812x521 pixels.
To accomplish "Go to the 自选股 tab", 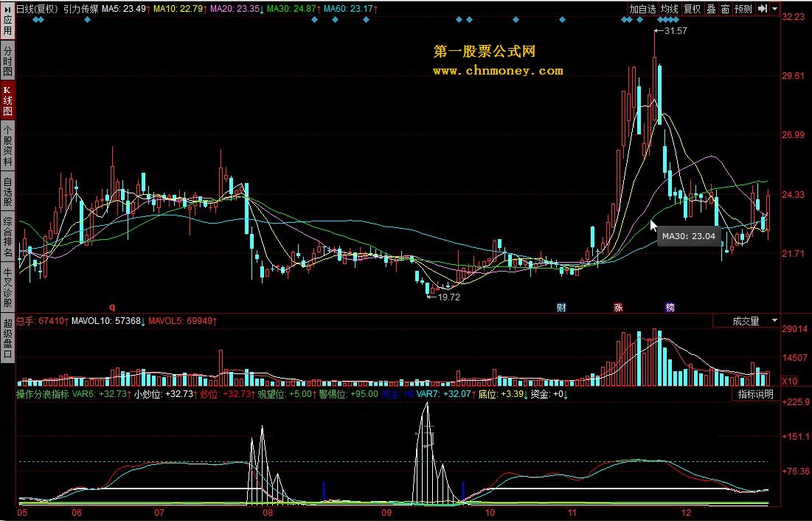I will coord(7,192).
